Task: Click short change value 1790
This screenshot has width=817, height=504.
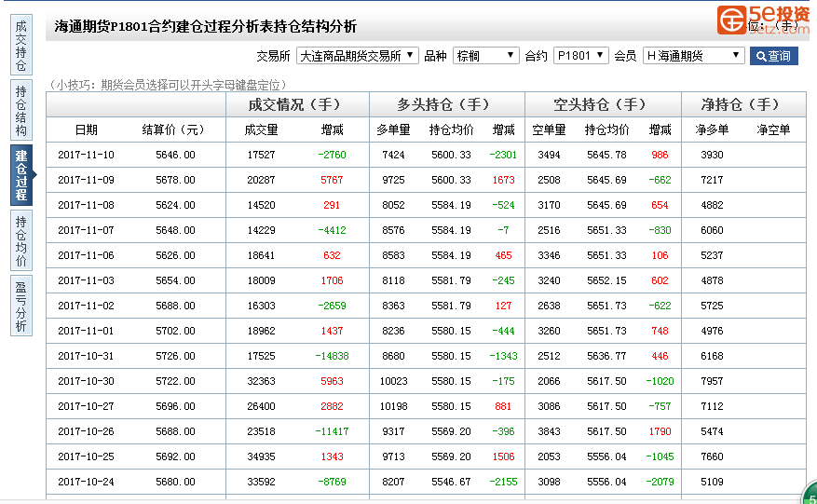Action: point(660,431)
